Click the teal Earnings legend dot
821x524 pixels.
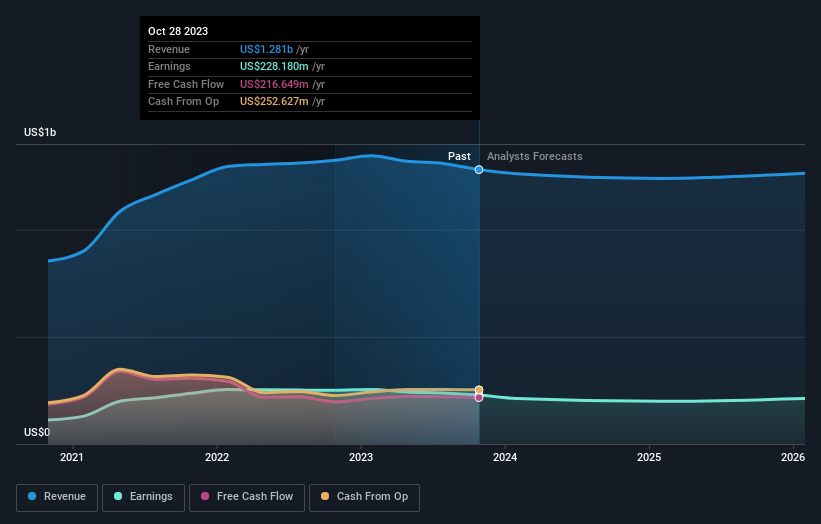[118, 496]
